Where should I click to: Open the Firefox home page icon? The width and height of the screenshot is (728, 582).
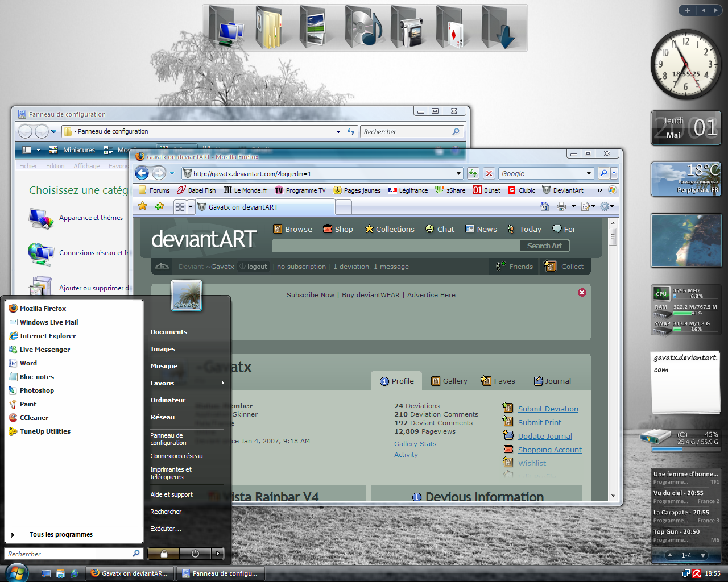[545, 206]
